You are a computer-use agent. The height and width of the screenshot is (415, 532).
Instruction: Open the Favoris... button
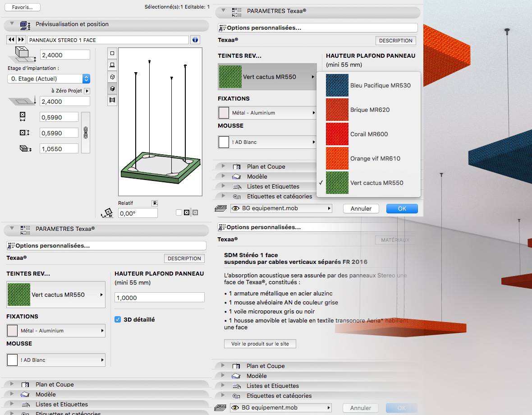point(23,7)
